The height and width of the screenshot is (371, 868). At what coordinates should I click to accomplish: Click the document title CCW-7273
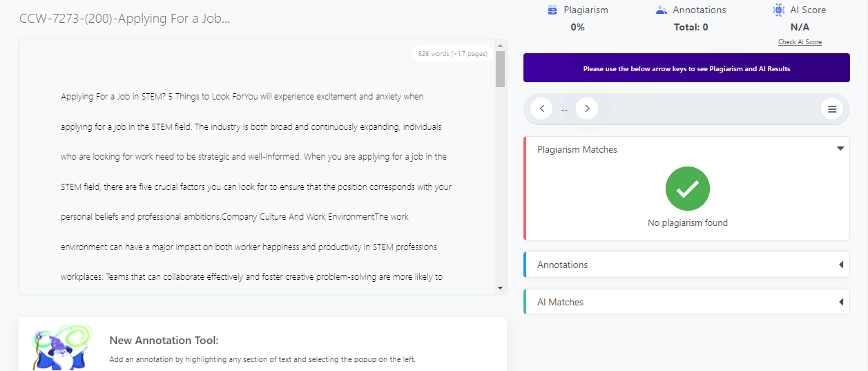pyautogui.click(x=125, y=19)
